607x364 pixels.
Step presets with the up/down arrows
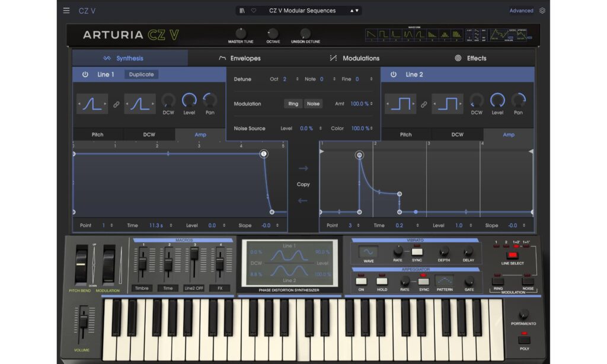[354, 11]
